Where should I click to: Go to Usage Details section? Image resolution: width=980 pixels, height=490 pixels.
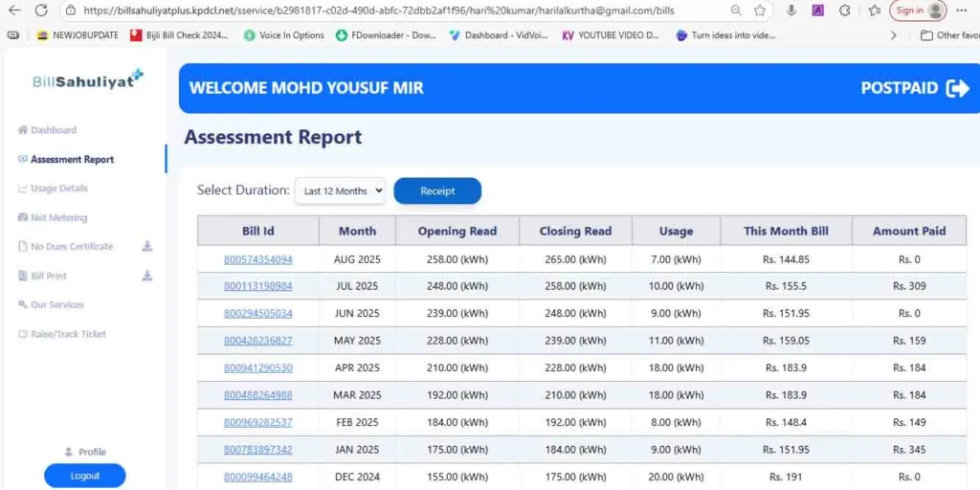click(x=58, y=189)
